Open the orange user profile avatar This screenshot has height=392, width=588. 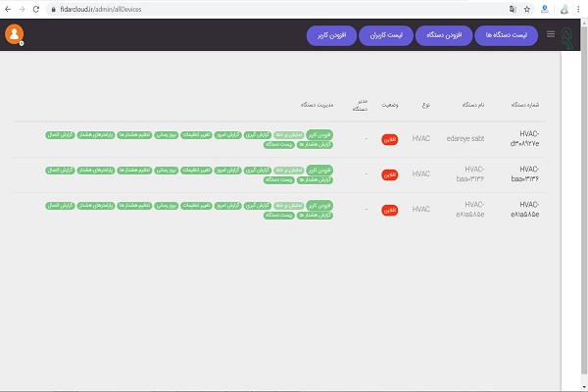point(15,33)
